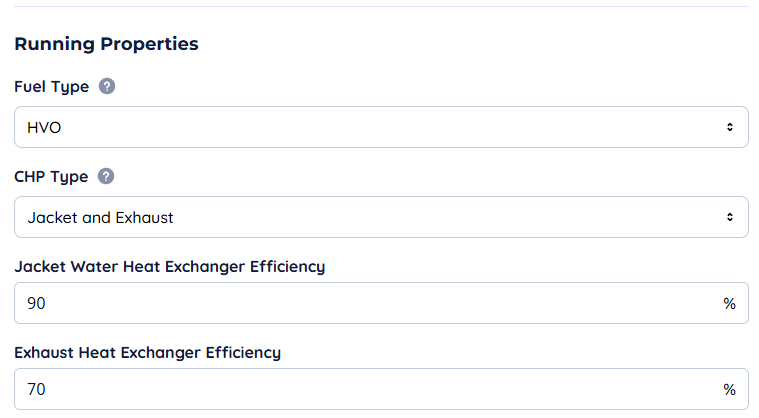Click the CHP Type label text
This screenshot has width=759, height=418.
pyautogui.click(x=51, y=177)
